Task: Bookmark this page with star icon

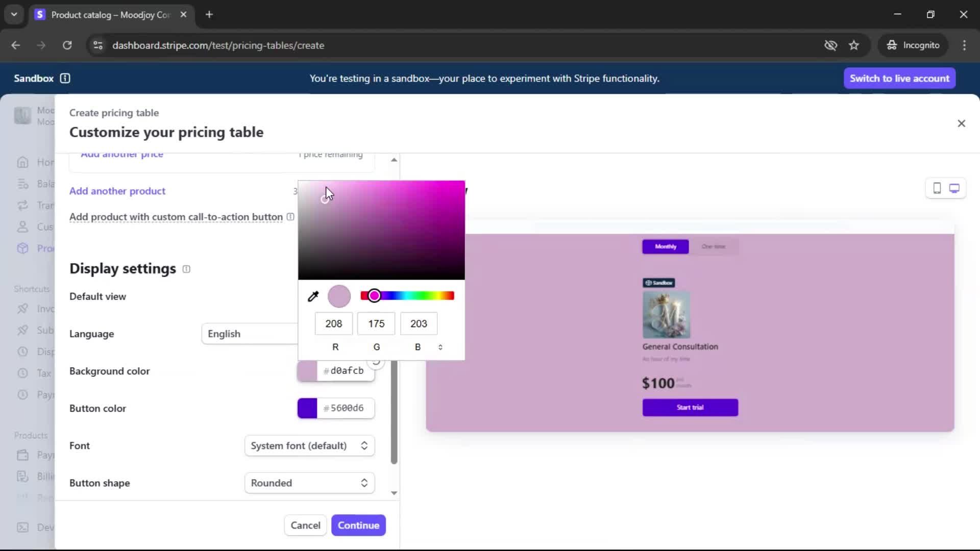Action: pyautogui.click(x=854, y=45)
